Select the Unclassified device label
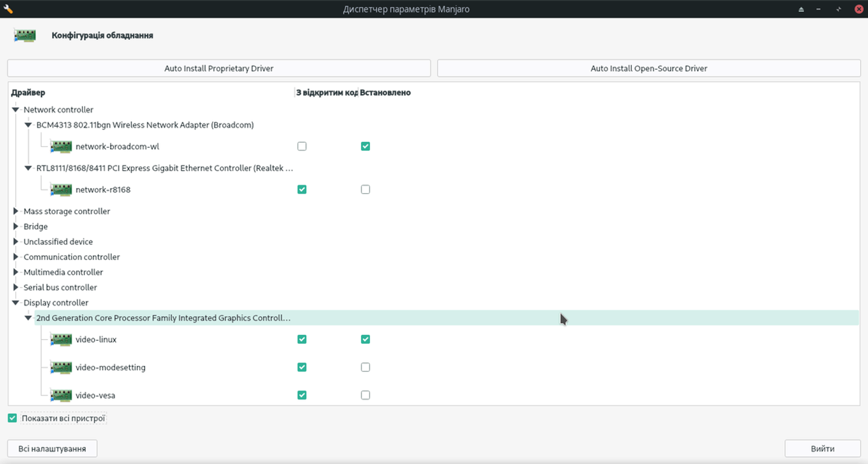Viewport: 868px width, 464px height. coord(58,242)
